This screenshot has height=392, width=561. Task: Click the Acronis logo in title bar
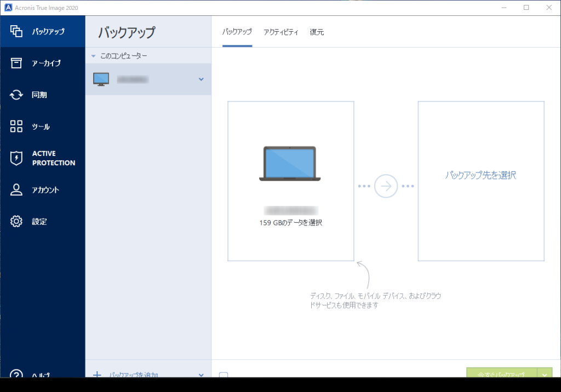[x=8, y=8]
